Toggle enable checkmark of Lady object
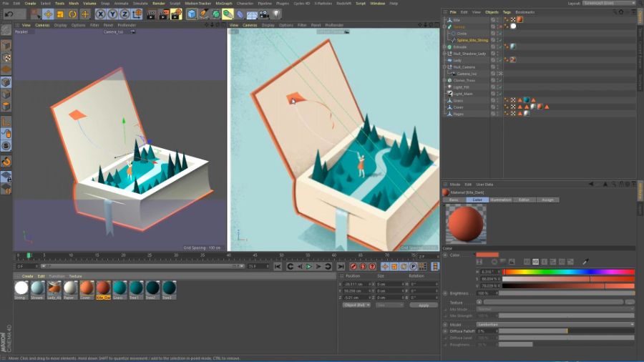 pyautogui.click(x=500, y=60)
